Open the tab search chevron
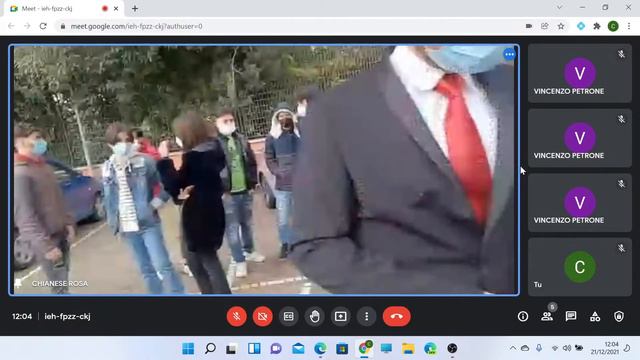The height and width of the screenshot is (360, 640). point(559,7)
